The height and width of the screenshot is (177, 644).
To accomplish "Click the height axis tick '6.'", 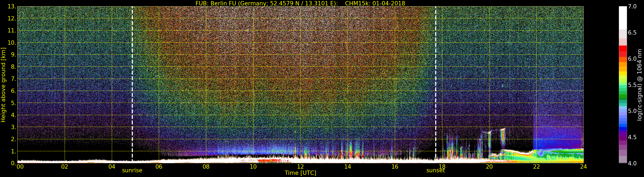I will pyautogui.click(x=14, y=91).
